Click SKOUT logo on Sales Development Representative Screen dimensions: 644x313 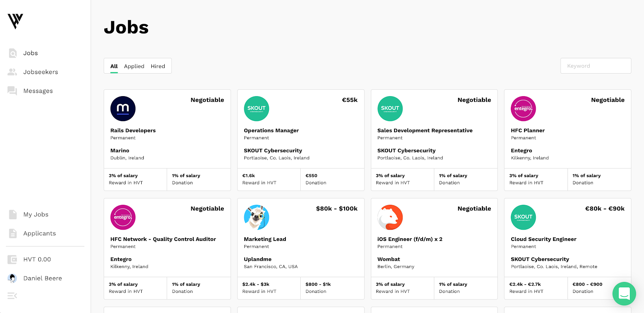tap(390, 109)
